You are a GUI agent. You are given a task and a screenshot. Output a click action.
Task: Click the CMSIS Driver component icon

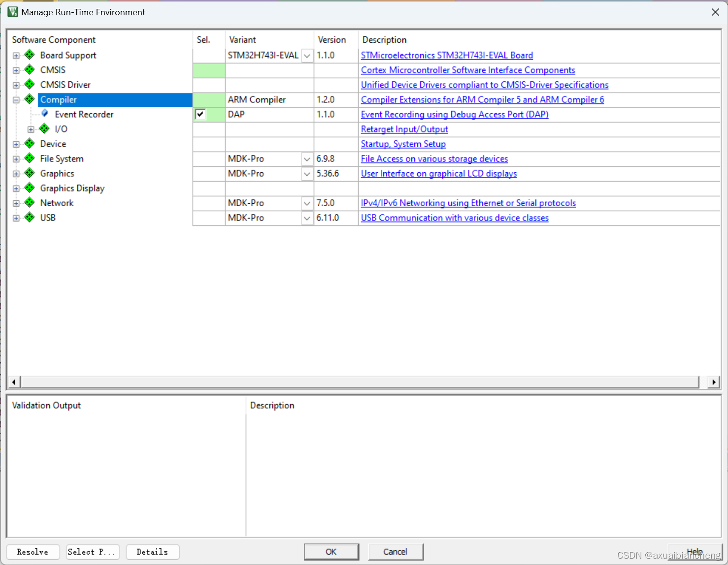tap(30, 85)
